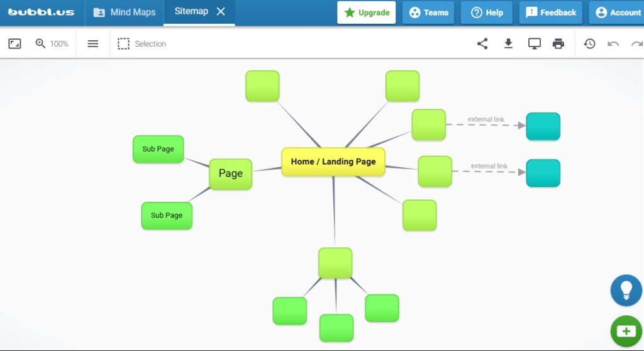Open the Help menu
Screen dimensions: 644x351
tap(487, 13)
